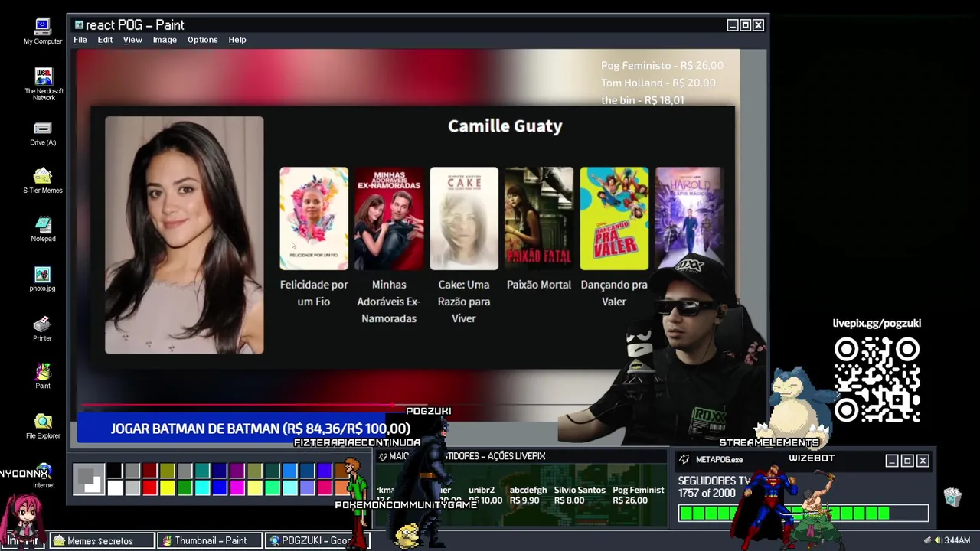The width and height of the screenshot is (980, 551).
Task: Click the Paint window title bar icon
Action: (79, 25)
